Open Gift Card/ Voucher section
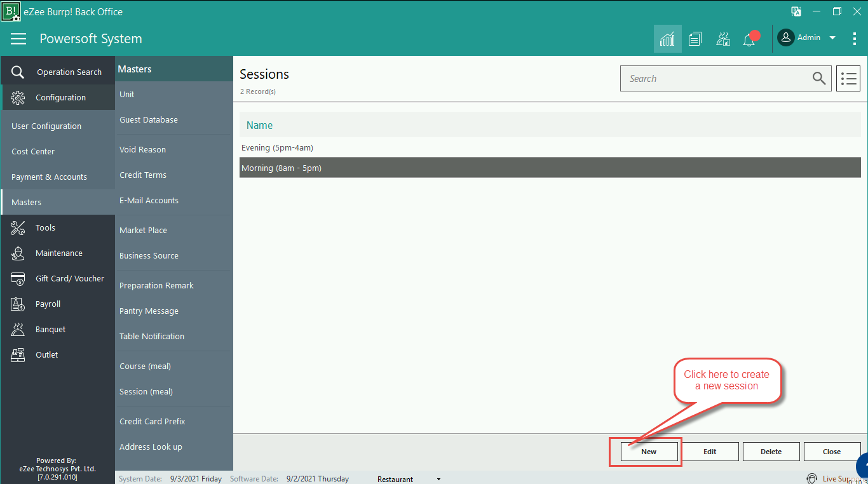The width and height of the screenshot is (868, 484). point(70,279)
